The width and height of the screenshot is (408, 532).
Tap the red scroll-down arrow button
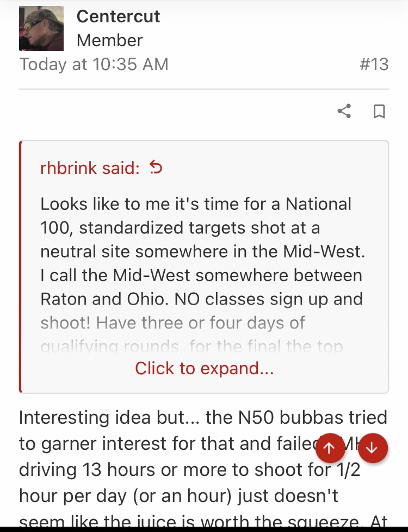pyautogui.click(x=373, y=448)
